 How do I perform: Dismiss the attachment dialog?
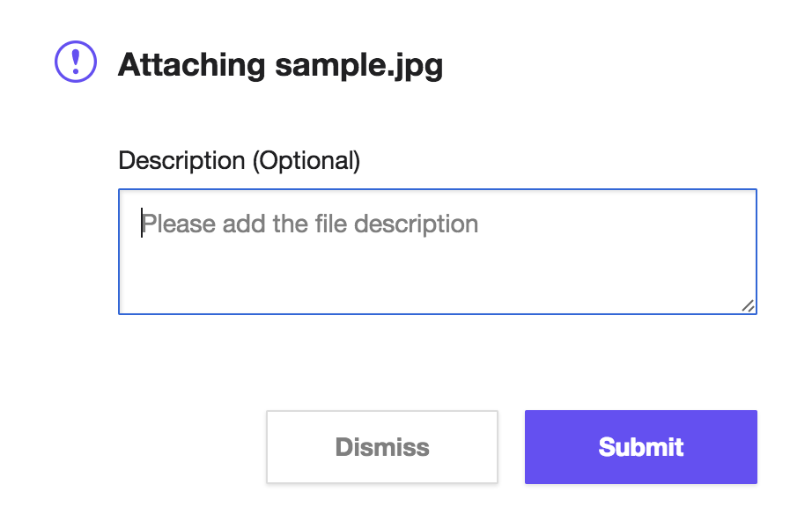[x=382, y=447]
